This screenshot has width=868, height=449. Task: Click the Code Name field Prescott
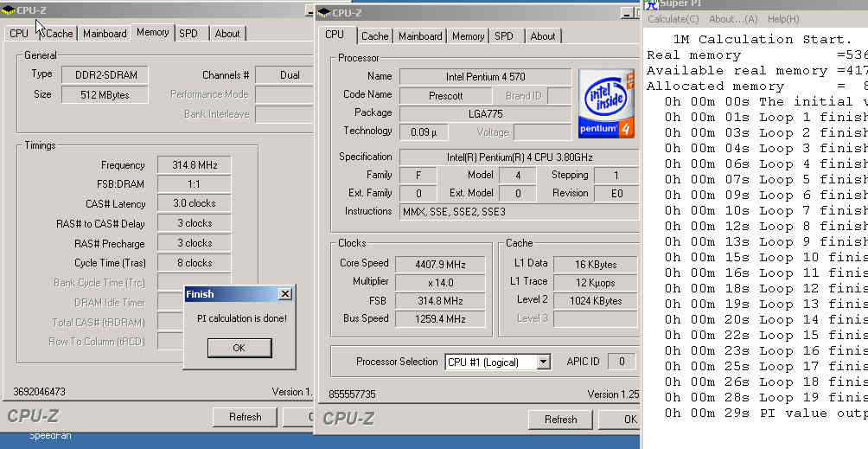445,96
